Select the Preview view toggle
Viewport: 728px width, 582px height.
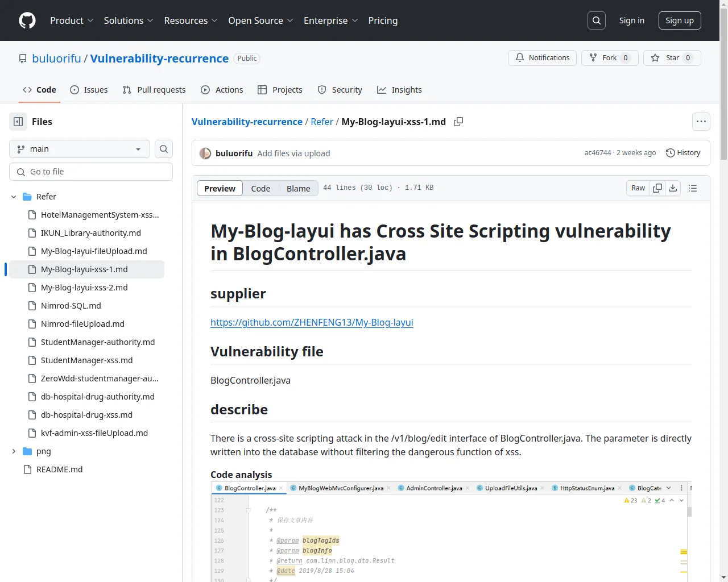click(220, 188)
